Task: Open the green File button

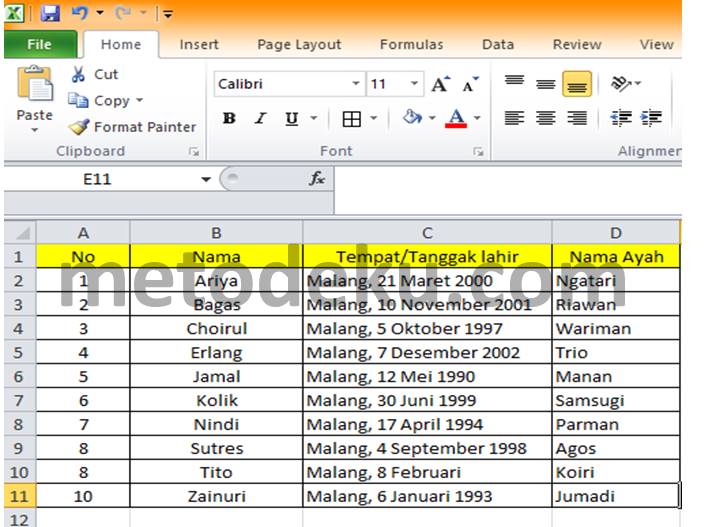Action: (40, 44)
